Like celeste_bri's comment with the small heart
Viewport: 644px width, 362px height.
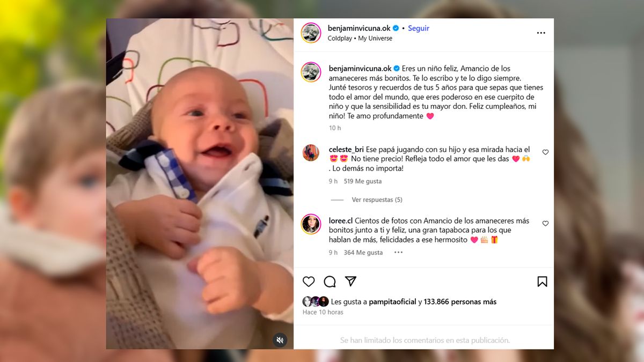tap(545, 152)
